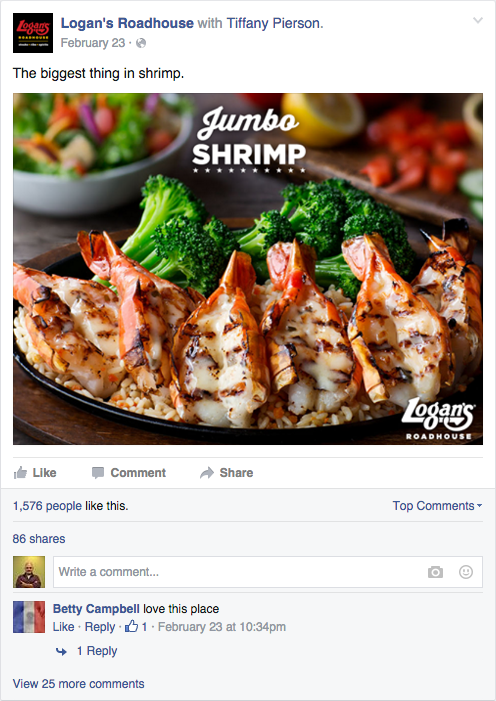Attach a photo using the camera icon
This screenshot has height=701, width=496.
[x=435, y=572]
